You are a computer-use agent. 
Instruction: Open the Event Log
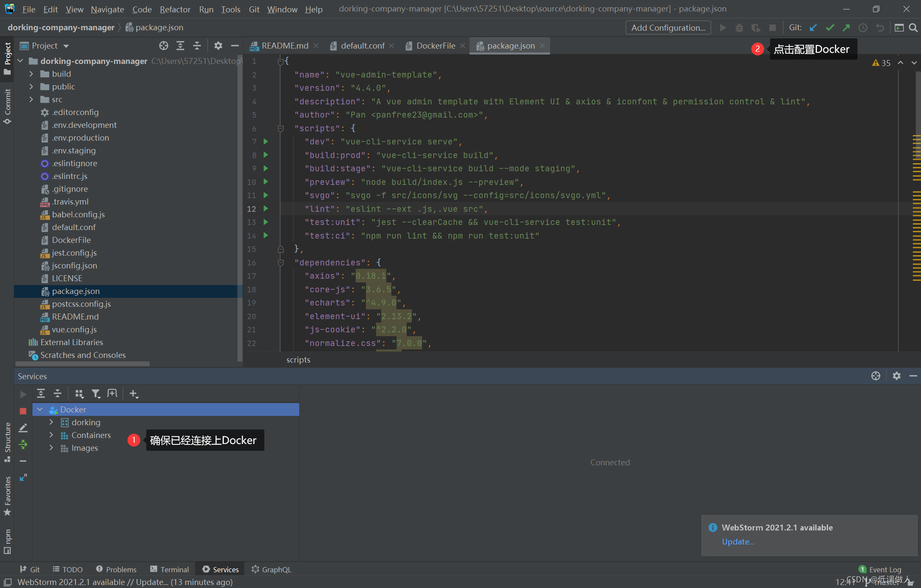(880, 569)
